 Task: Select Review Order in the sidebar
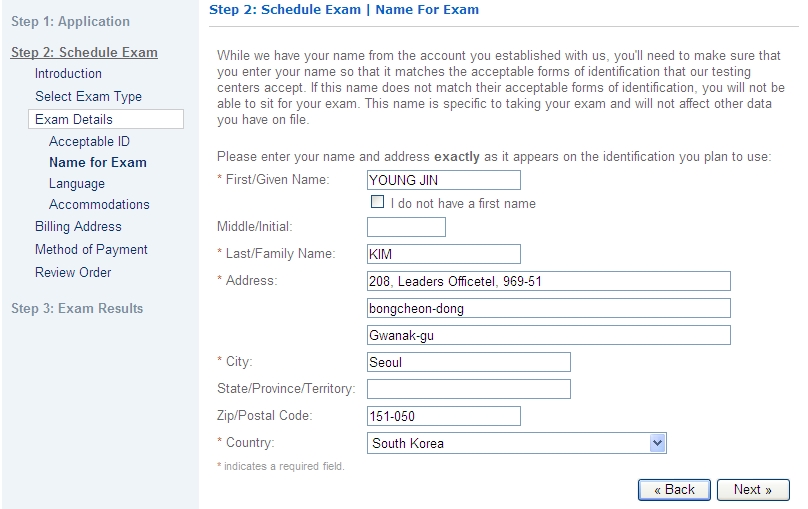coord(73,273)
